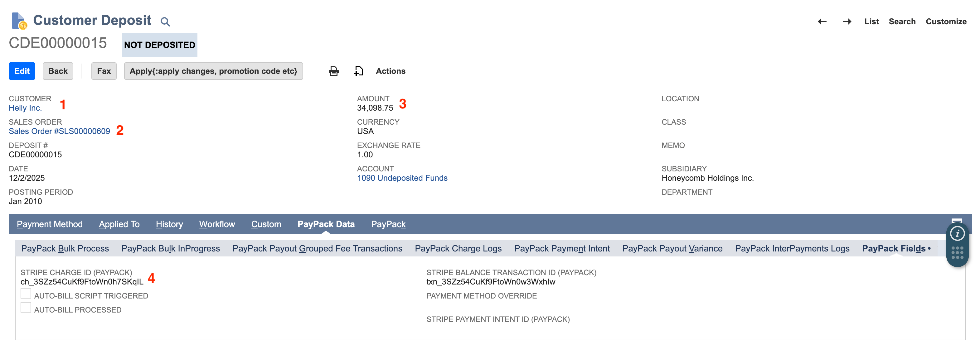
Task: Open the search magnifier next to Customer Deposit
Action: click(165, 21)
